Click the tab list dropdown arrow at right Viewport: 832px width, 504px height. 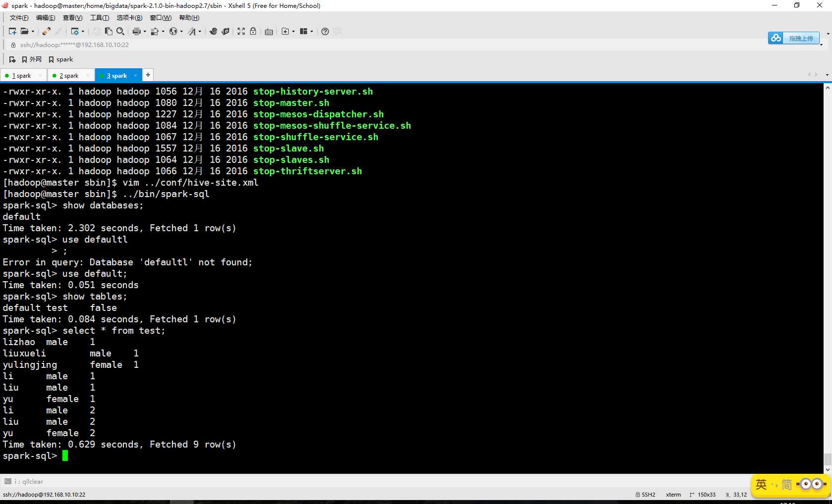pyautogui.click(x=827, y=75)
